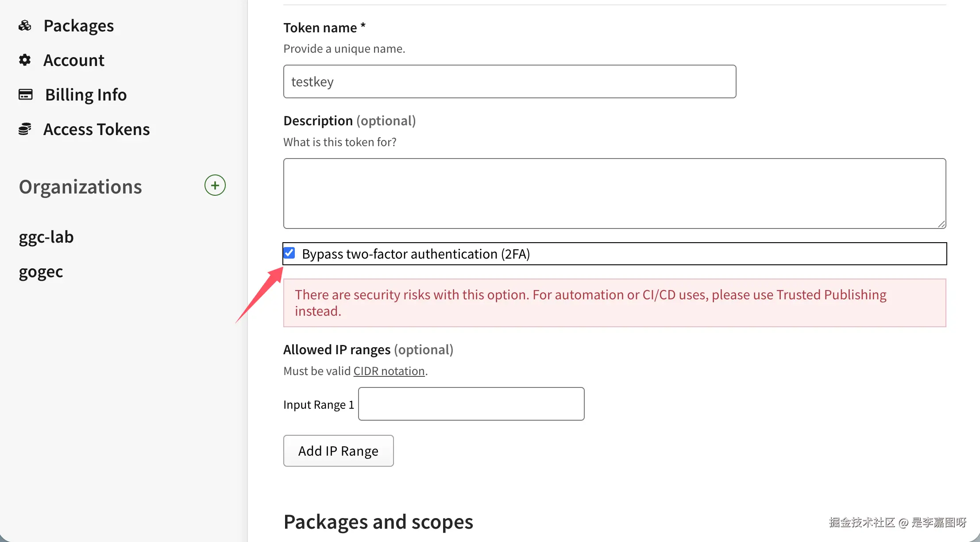
Task: Uncheck Bypass two-factor authentication checkbox
Action: (x=289, y=253)
